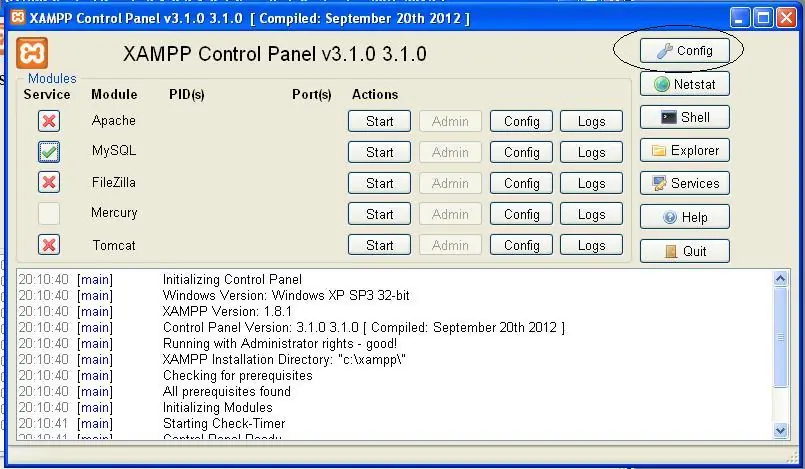
Task: Start the MySQL module
Action: point(379,152)
